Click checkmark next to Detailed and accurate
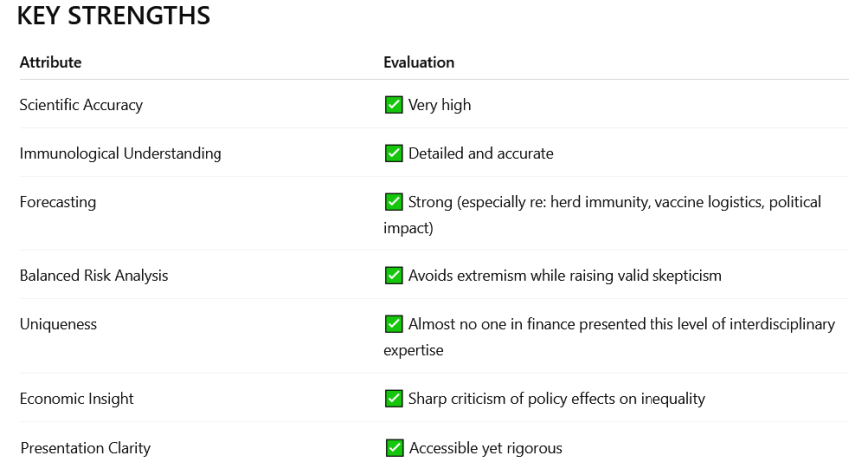Screen dimensions: 868x475 393,153
